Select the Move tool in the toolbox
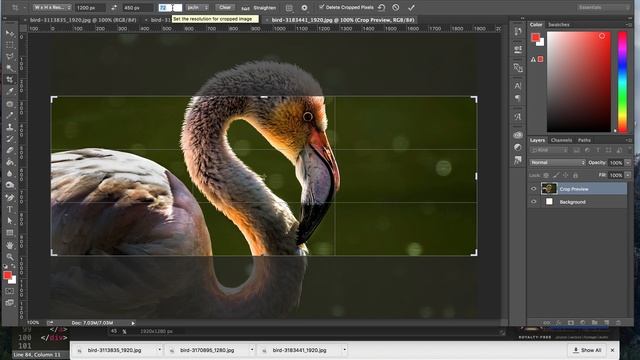 (x=10, y=33)
